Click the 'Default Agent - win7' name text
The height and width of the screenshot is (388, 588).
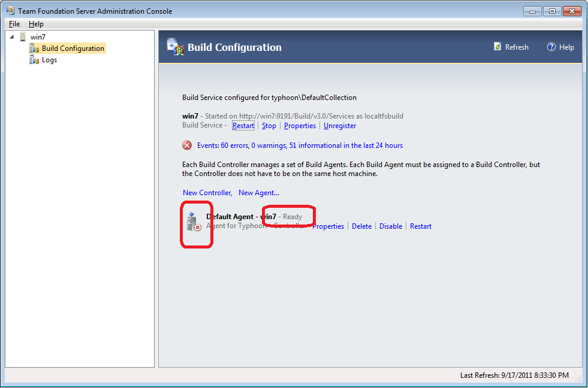pos(241,217)
